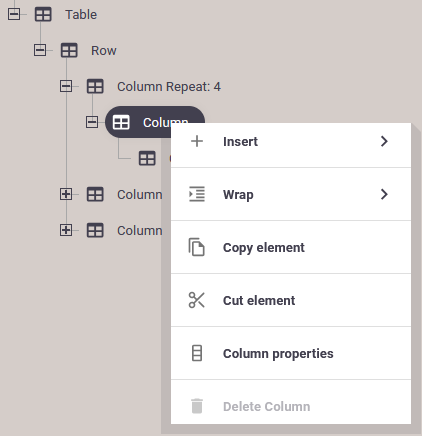Screen dimensions: 422x436
Task: Open the Insert submenu arrow
Action: 384,141
